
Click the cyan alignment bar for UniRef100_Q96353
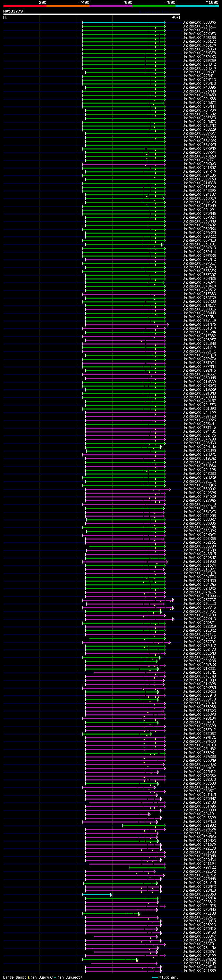[97, 894]
